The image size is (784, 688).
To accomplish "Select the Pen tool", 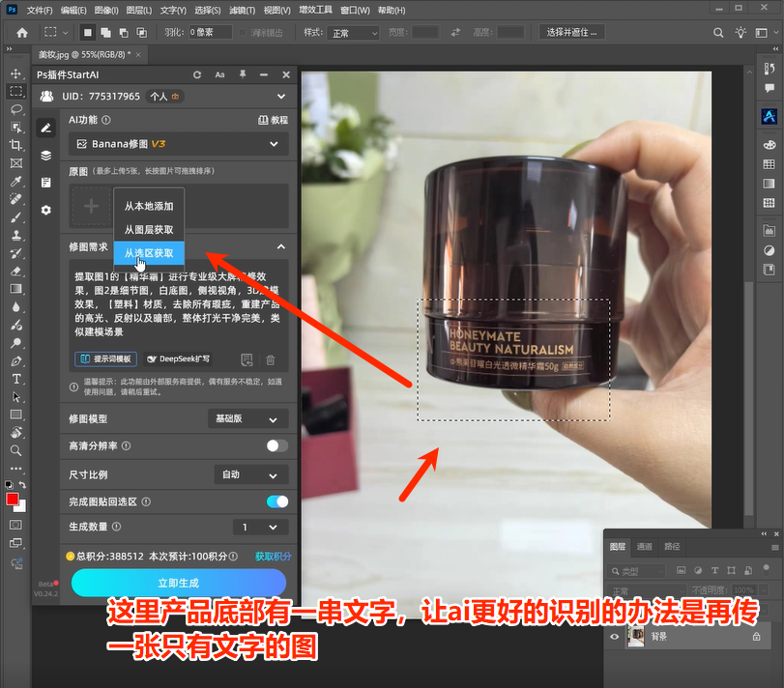I will point(16,360).
